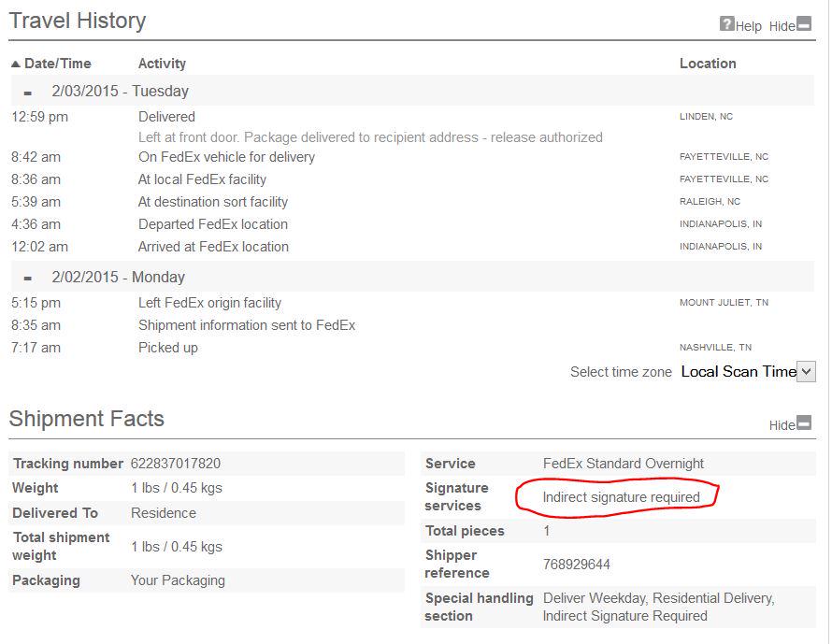
Task: Collapse the 2/03/2015 - Tuesday group
Action: coord(28,93)
